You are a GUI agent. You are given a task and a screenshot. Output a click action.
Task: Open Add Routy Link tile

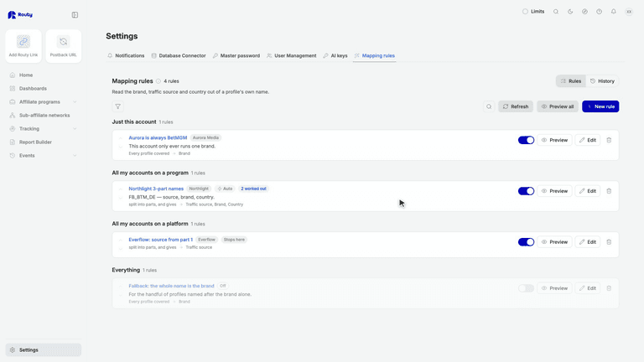click(x=23, y=46)
